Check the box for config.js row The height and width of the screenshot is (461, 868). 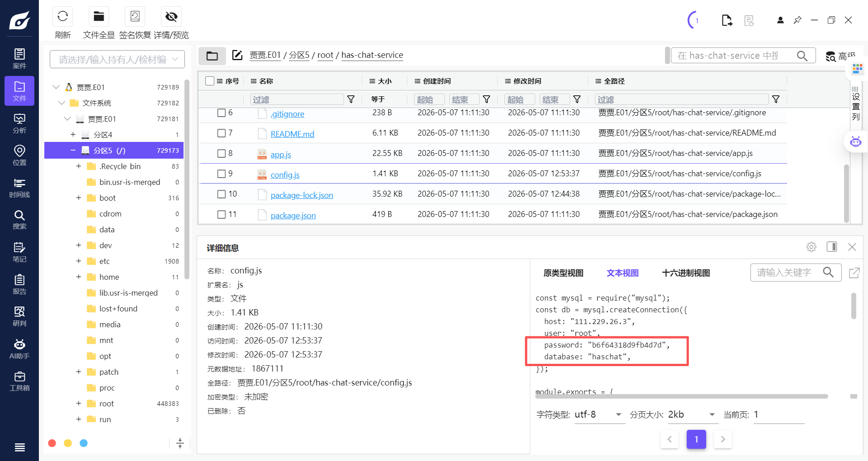[222, 174]
